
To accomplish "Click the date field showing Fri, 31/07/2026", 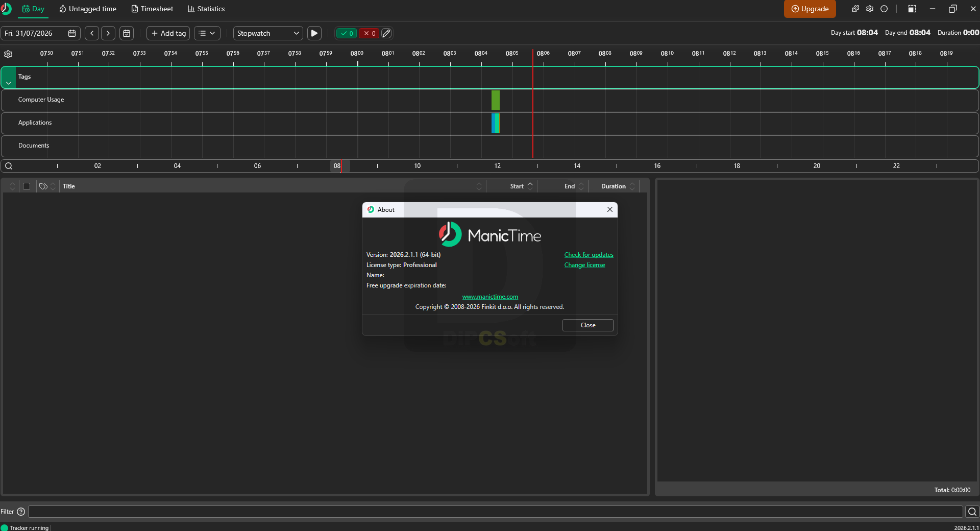I will (x=40, y=33).
